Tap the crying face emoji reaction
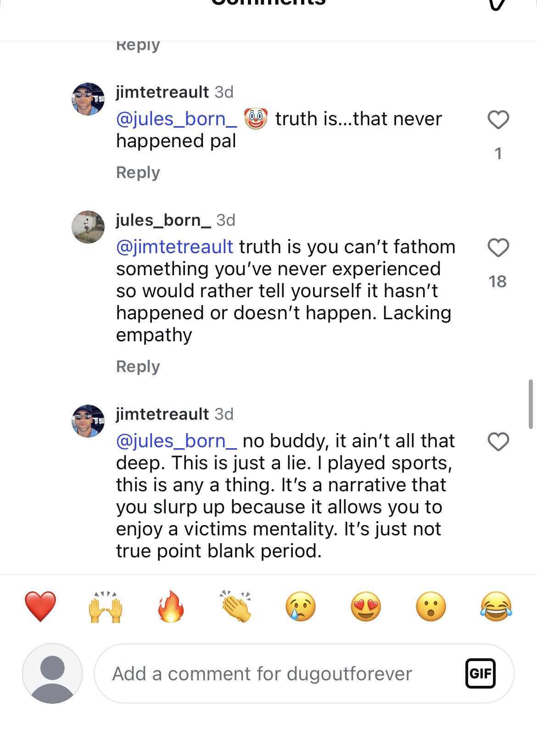 [301, 606]
